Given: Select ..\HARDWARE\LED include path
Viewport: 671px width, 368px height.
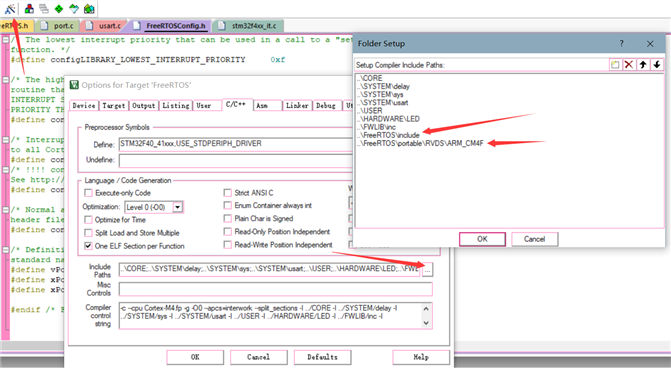Looking at the screenshot, I should tap(388, 119).
